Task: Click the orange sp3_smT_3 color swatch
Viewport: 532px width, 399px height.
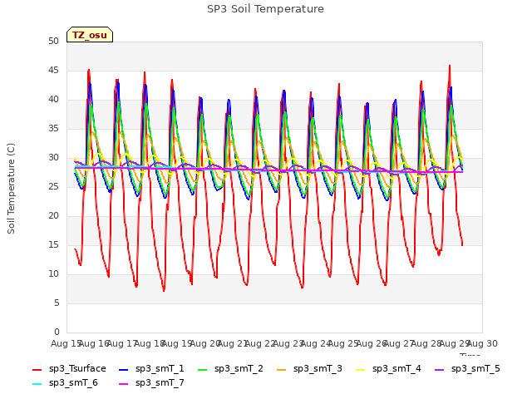Action: [x=282, y=369]
